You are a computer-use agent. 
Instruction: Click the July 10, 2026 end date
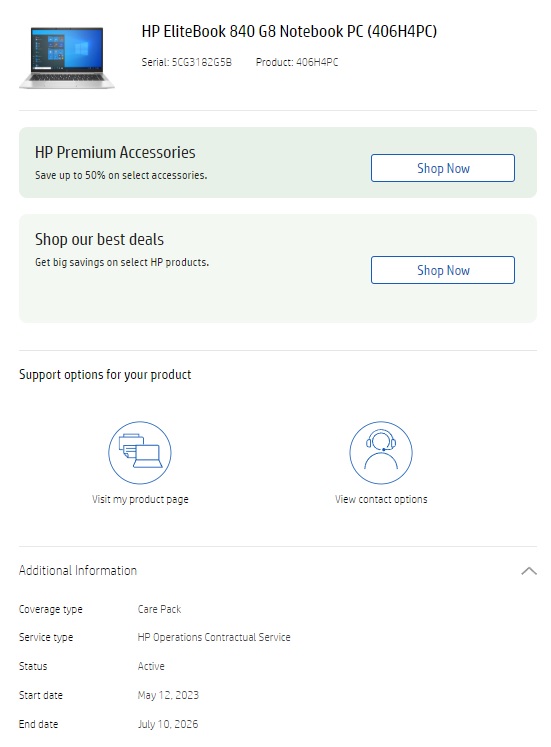pyautogui.click(x=168, y=724)
